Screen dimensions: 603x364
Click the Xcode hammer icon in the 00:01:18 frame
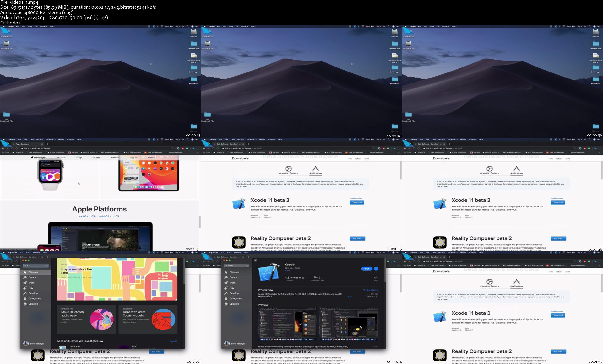[x=440, y=204]
